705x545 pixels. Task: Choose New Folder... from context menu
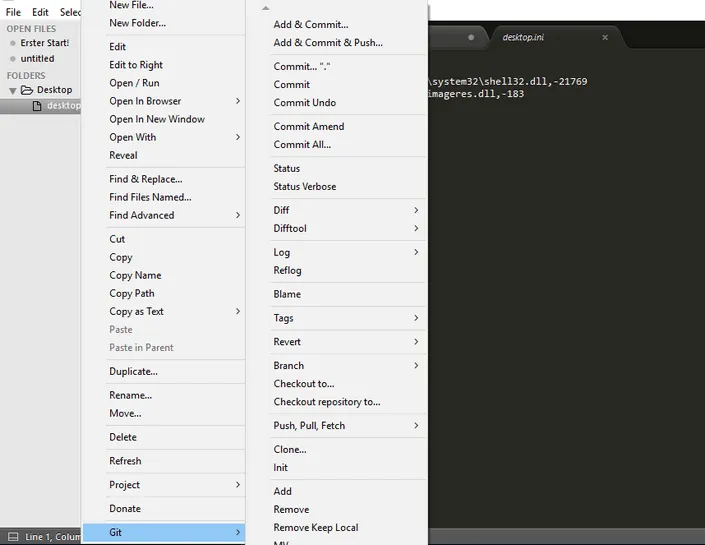pos(138,23)
